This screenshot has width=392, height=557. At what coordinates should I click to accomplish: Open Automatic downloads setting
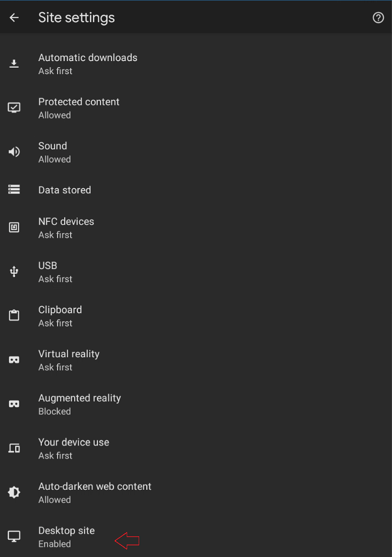point(88,64)
